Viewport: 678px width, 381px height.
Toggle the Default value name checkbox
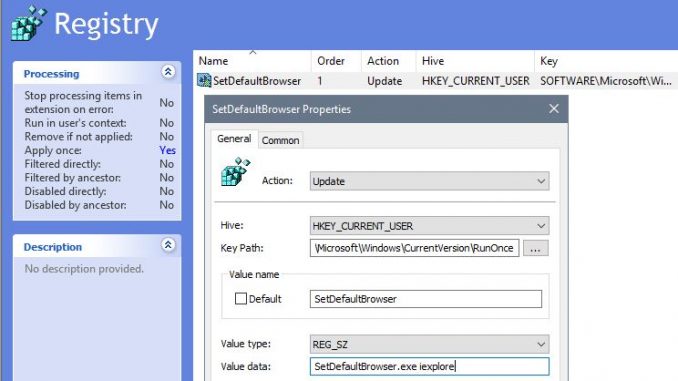click(241, 299)
